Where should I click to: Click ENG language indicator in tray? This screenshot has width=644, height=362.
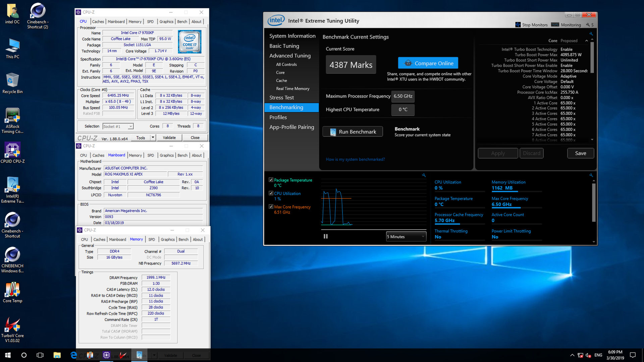598,355
